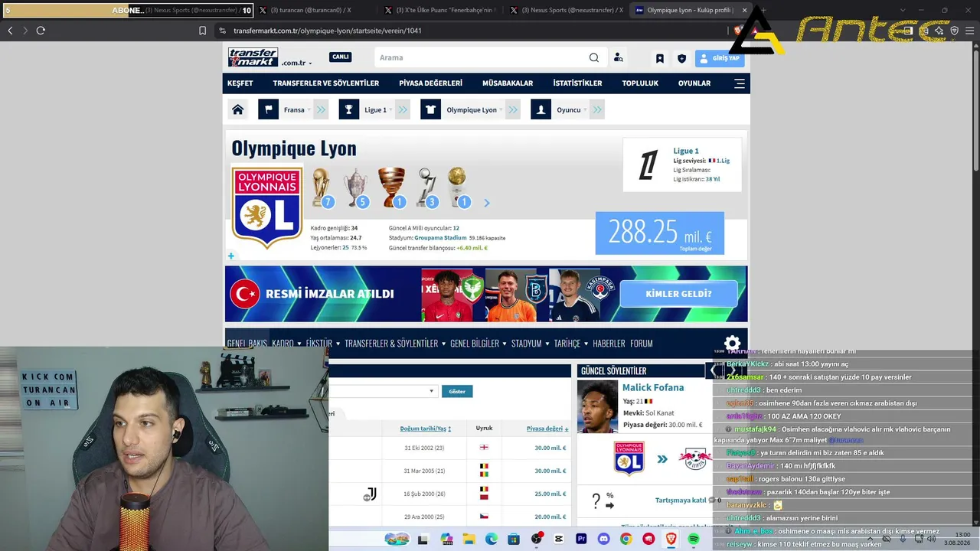The width and height of the screenshot is (980, 551).
Task: Click the browser address bar URL
Action: [328, 31]
